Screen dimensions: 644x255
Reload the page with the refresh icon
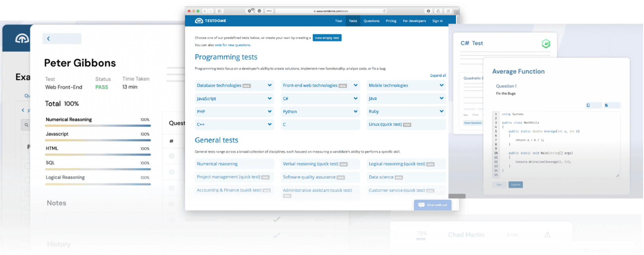384,11
